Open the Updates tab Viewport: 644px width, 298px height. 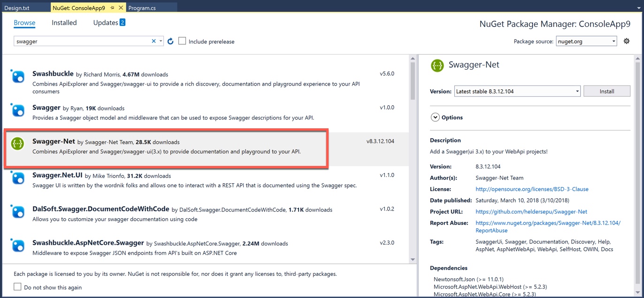coord(106,23)
